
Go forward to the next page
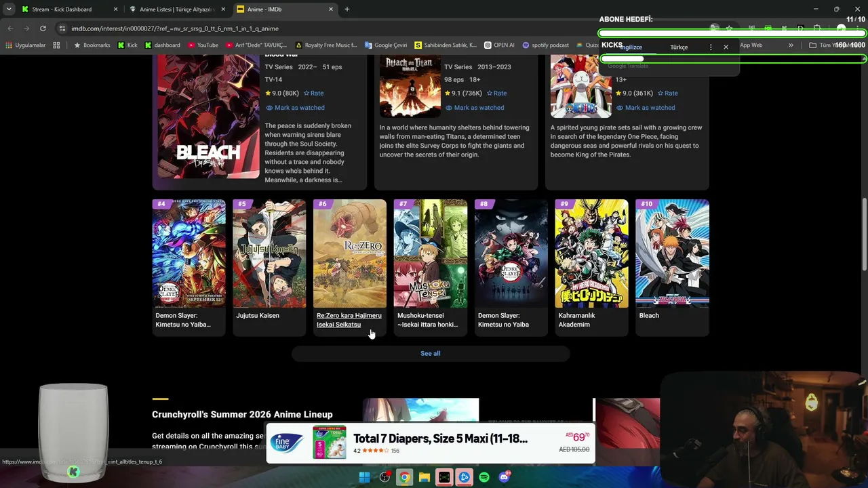click(26, 28)
